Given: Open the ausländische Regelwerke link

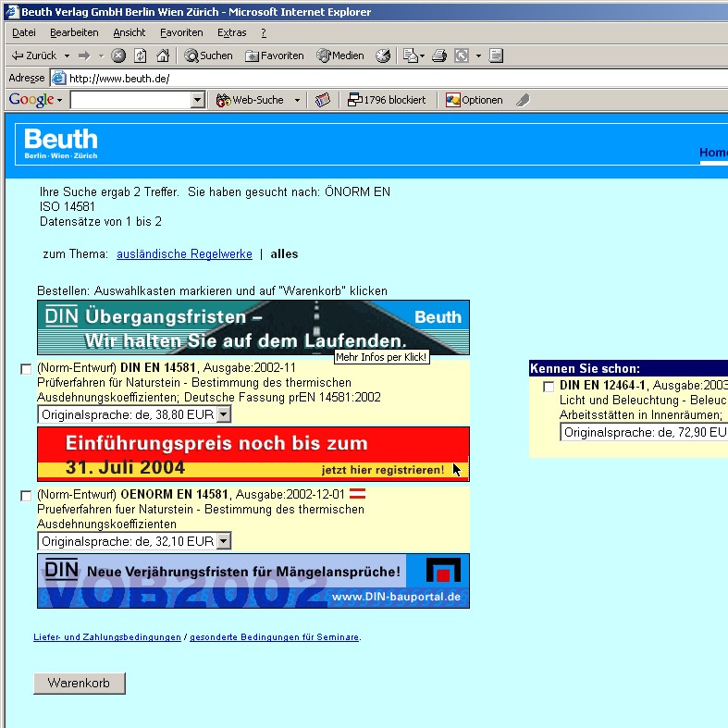Looking at the screenshot, I should tap(184, 254).
